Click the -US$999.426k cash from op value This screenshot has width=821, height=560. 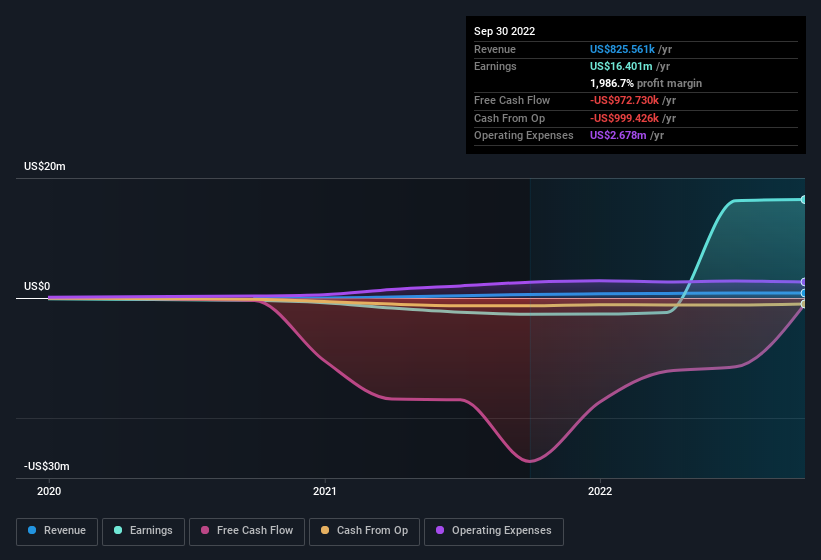pos(624,118)
